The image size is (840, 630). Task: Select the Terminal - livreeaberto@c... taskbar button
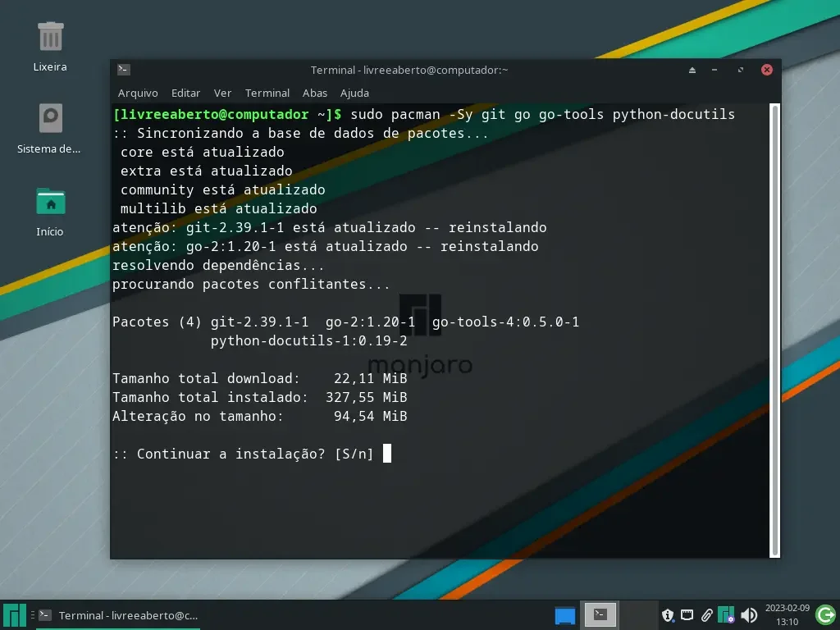tap(119, 615)
